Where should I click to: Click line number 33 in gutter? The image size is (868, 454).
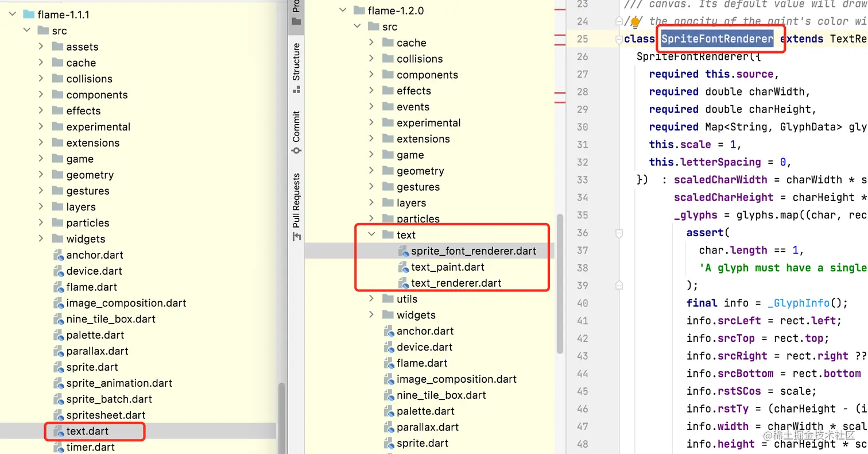(x=582, y=180)
